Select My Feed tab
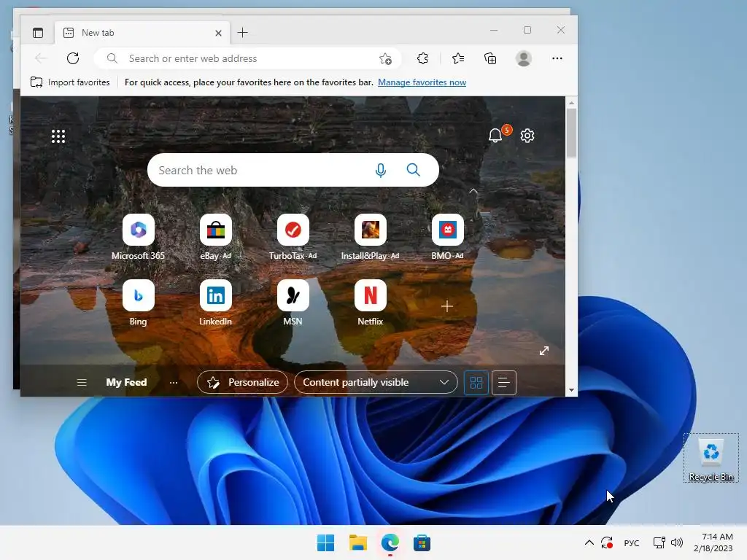Viewport: 747px width, 560px height. tap(126, 382)
